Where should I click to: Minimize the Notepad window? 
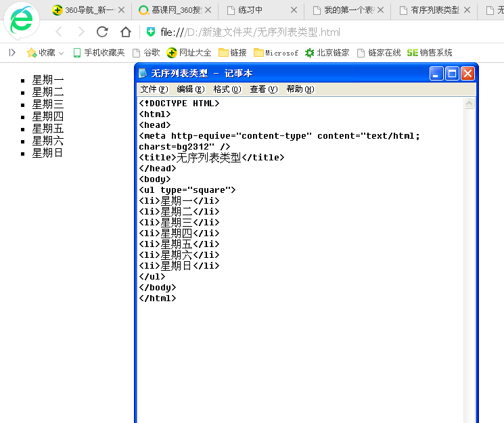(x=436, y=74)
